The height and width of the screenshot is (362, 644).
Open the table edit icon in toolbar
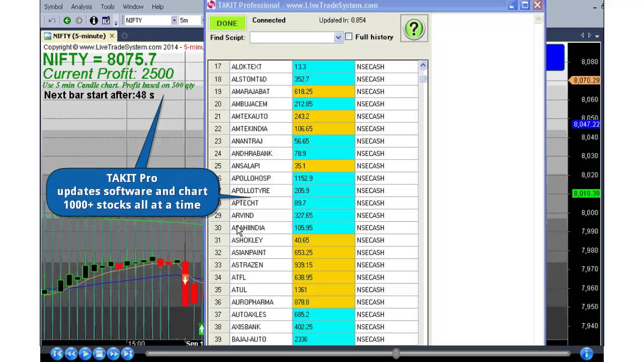pos(106,21)
